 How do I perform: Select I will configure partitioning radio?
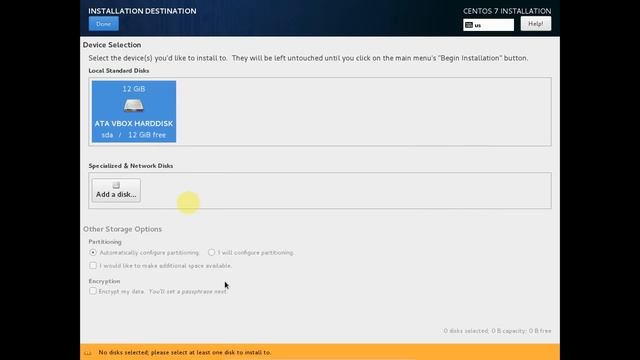pyautogui.click(x=211, y=253)
